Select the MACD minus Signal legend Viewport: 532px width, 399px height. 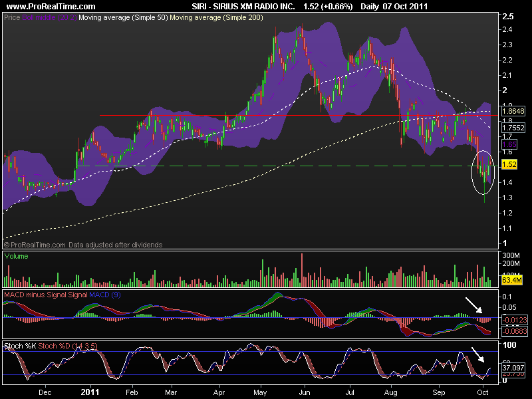pyautogui.click(x=36, y=295)
